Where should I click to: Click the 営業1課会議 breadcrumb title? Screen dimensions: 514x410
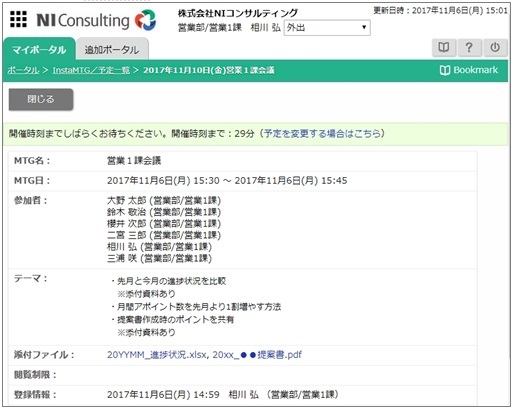[x=209, y=70]
